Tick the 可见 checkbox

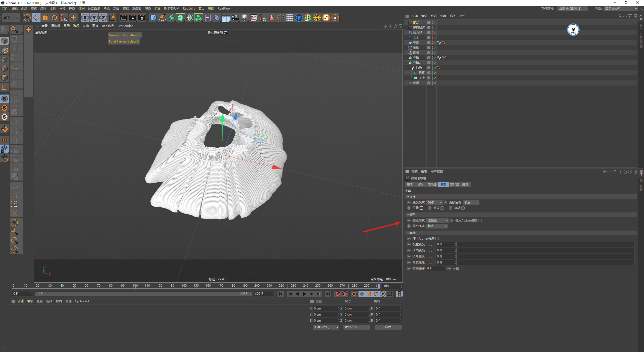pyautogui.click(x=462, y=269)
